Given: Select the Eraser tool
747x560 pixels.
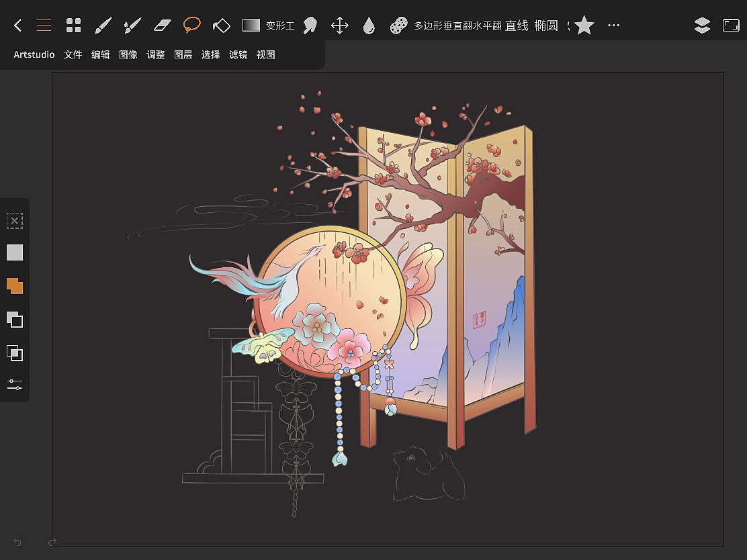Looking at the screenshot, I should (162, 26).
